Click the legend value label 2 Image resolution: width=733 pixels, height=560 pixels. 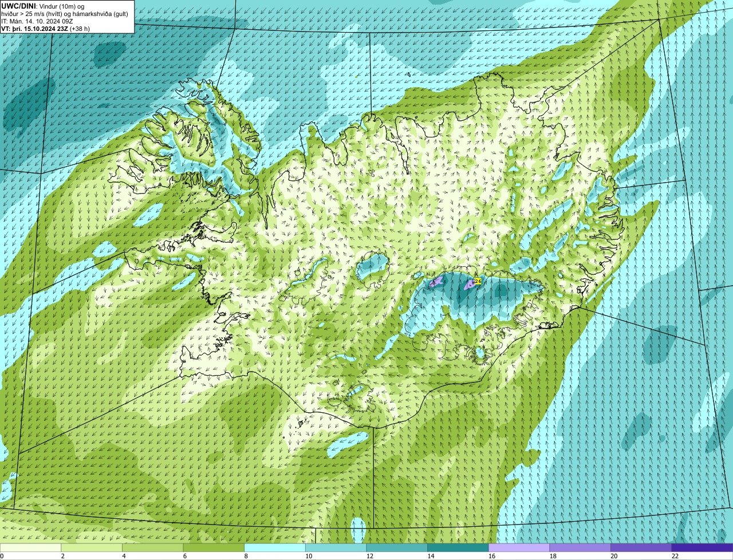pyautogui.click(x=62, y=556)
